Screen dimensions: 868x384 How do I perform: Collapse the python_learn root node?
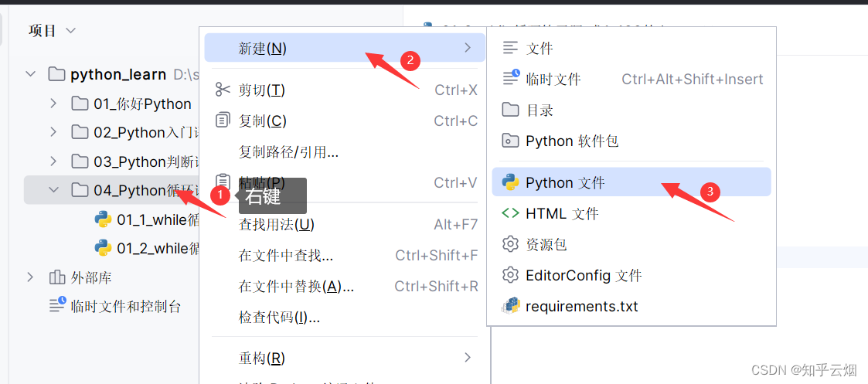pyautogui.click(x=31, y=74)
